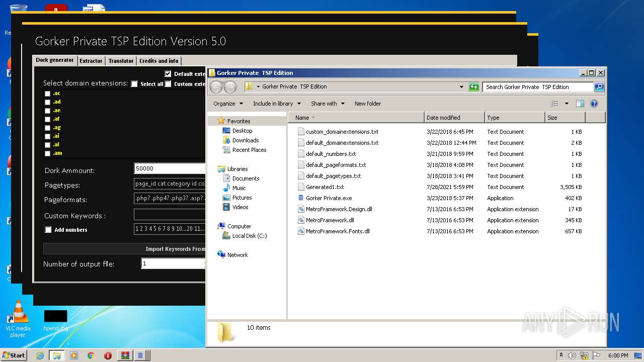
Task: Open Google Chrome from taskbar
Action: pos(91,355)
